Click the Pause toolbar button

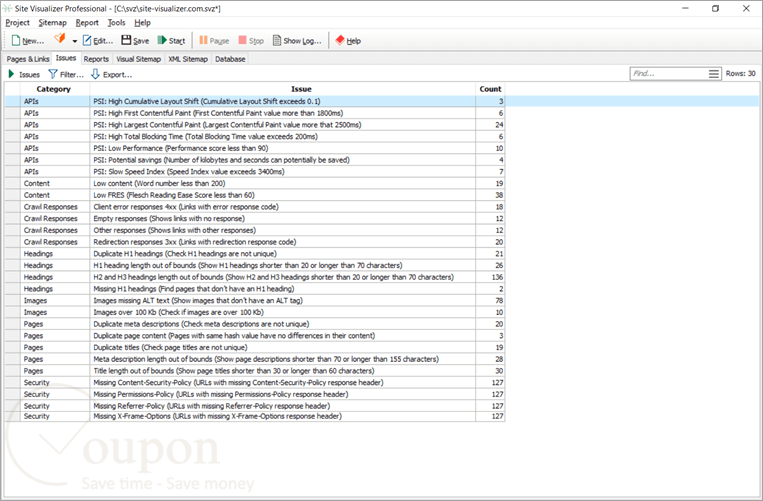coord(214,41)
